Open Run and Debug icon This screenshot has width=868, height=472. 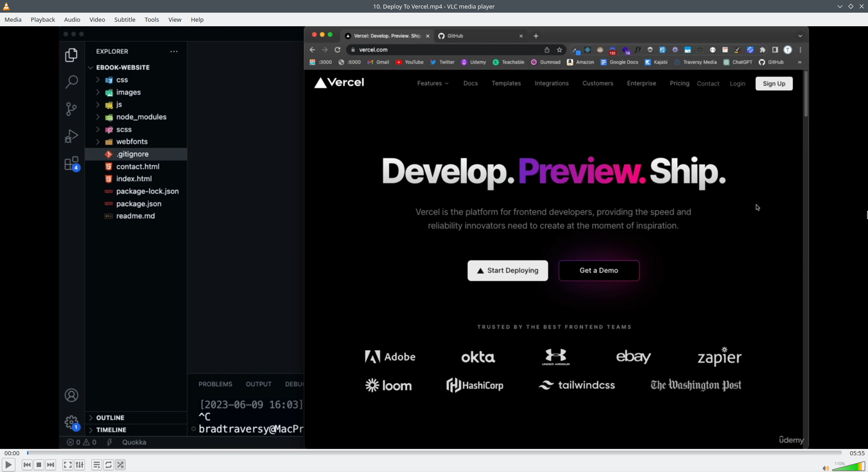(x=71, y=136)
